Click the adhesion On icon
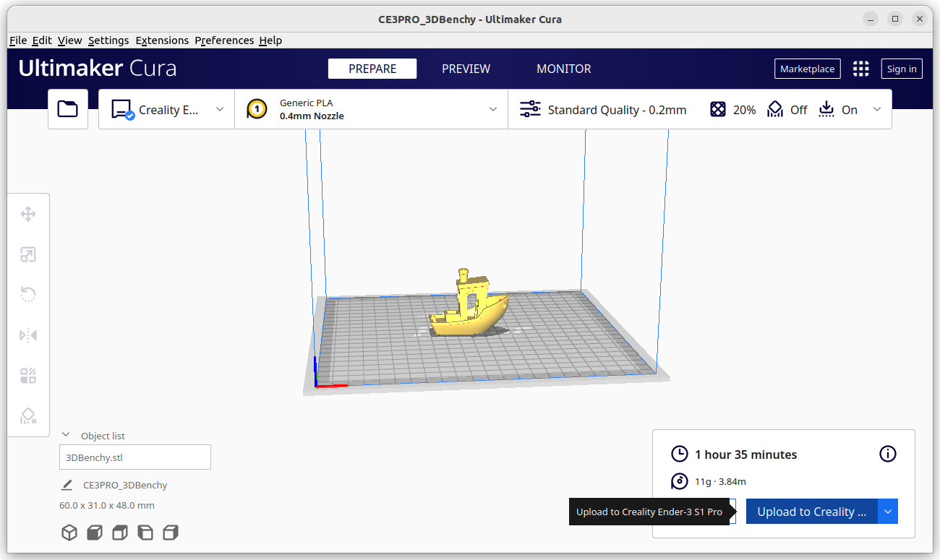940x560 pixels. coord(826,109)
